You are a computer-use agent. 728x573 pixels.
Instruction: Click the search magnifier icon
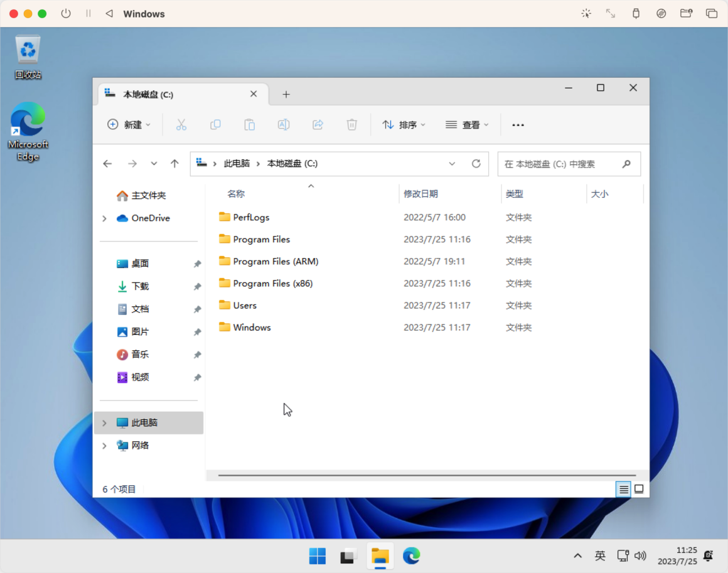click(x=626, y=164)
